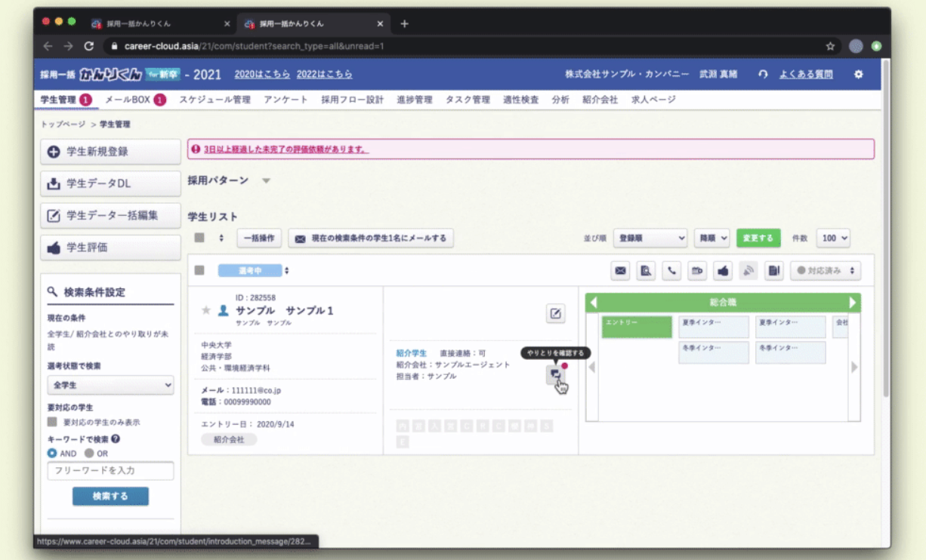Open the 件数 100 dropdown
926x560 pixels.
(x=834, y=238)
